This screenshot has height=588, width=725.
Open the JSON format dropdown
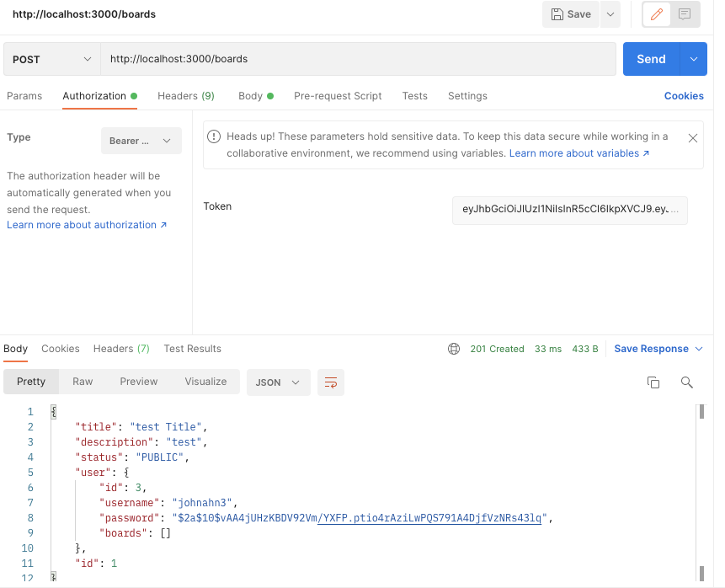click(x=279, y=382)
